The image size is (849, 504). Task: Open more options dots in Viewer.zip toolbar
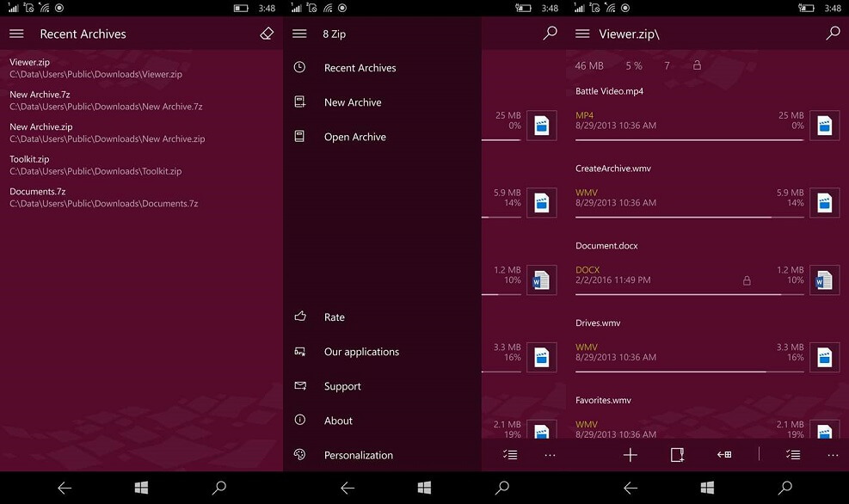click(833, 455)
